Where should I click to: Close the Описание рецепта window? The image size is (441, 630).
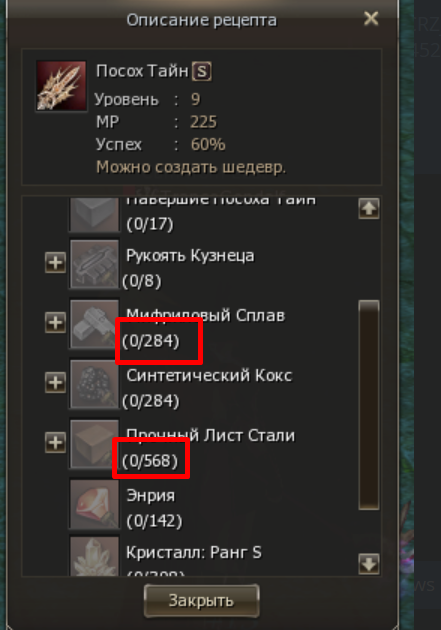coord(371,18)
